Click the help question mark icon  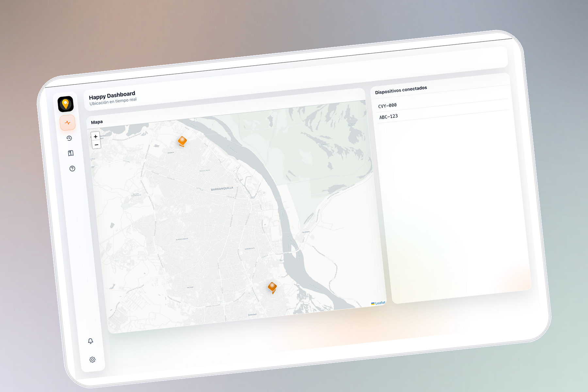pos(72,169)
